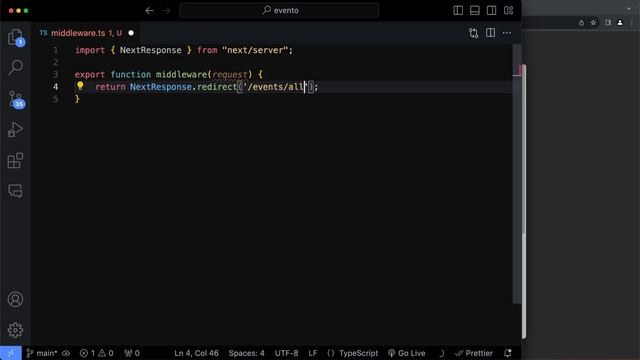
Task: Open notifications bell in status bar
Action: tap(507, 353)
